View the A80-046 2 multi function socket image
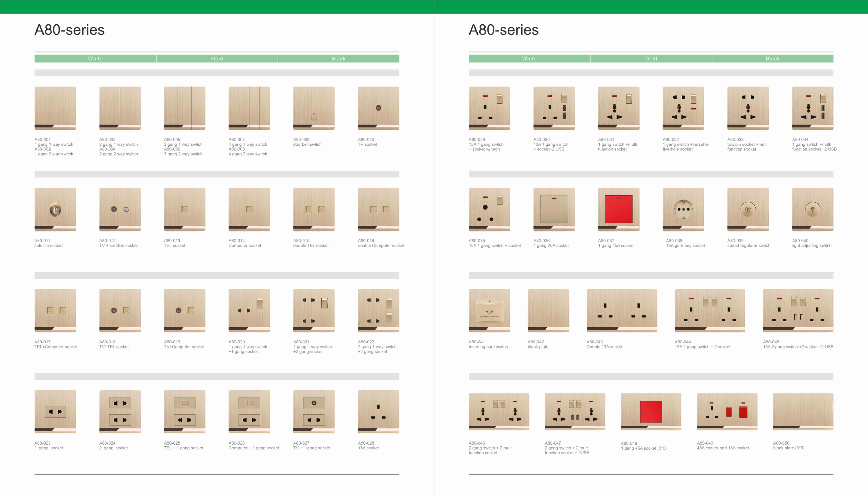The image size is (868, 495). 499,412
